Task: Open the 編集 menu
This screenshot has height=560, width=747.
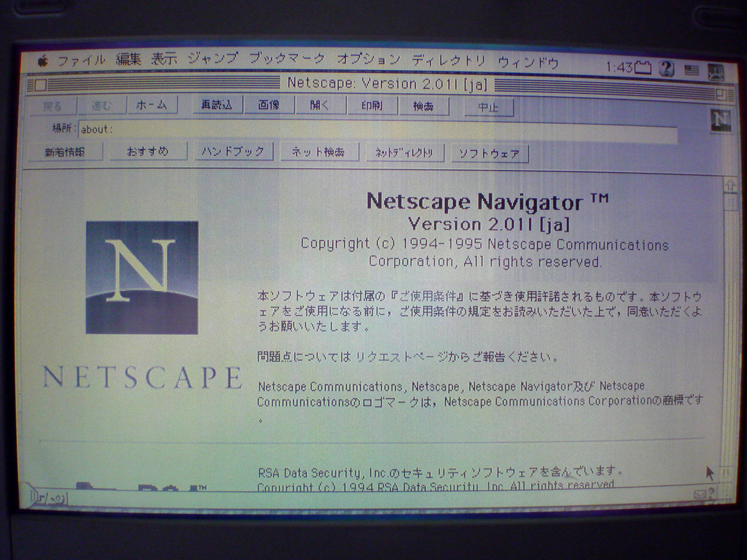Action: coord(128,59)
